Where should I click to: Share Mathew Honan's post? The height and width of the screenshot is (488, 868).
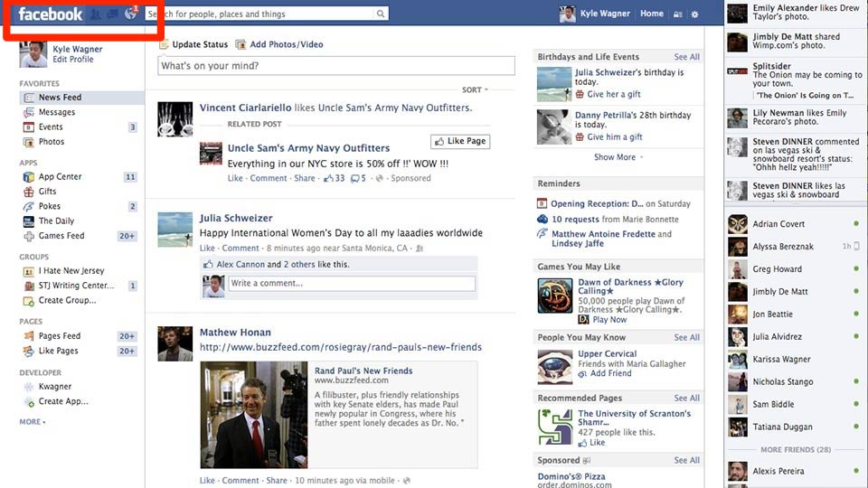[277, 480]
